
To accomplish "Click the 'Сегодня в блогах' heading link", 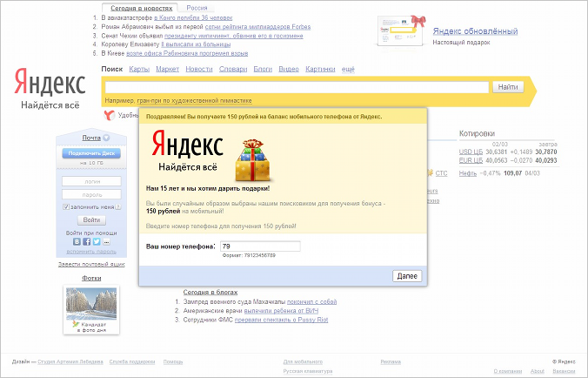I will coord(210,292).
